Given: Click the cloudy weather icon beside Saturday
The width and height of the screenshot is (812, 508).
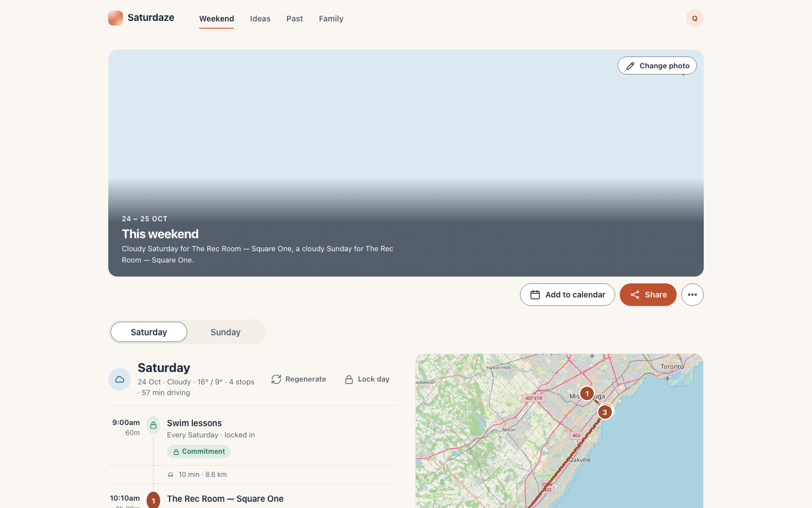Looking at the screenshot, I should pos(120,379).
